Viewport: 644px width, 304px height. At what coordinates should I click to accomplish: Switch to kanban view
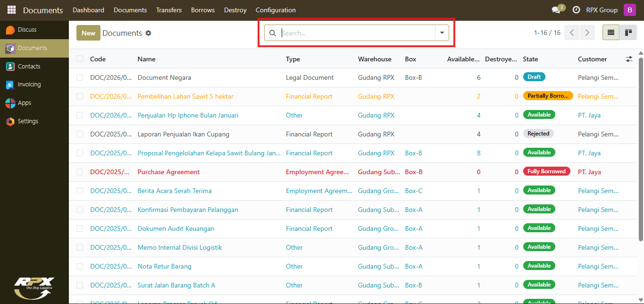[628, 33]
